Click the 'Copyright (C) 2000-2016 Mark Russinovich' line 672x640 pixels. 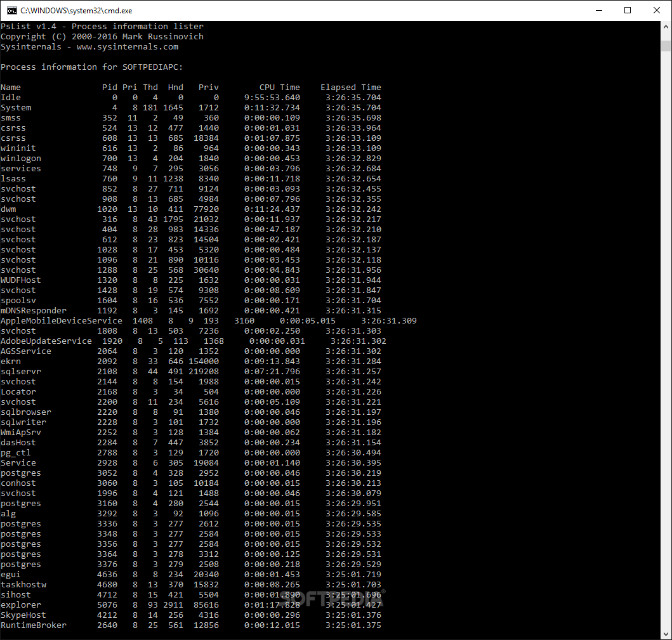[x=102, y=37]
